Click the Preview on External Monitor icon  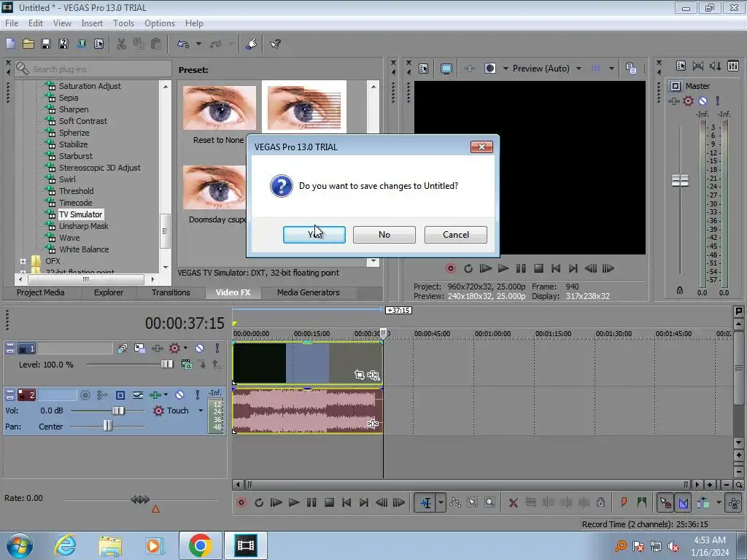(x=446, y=69)
